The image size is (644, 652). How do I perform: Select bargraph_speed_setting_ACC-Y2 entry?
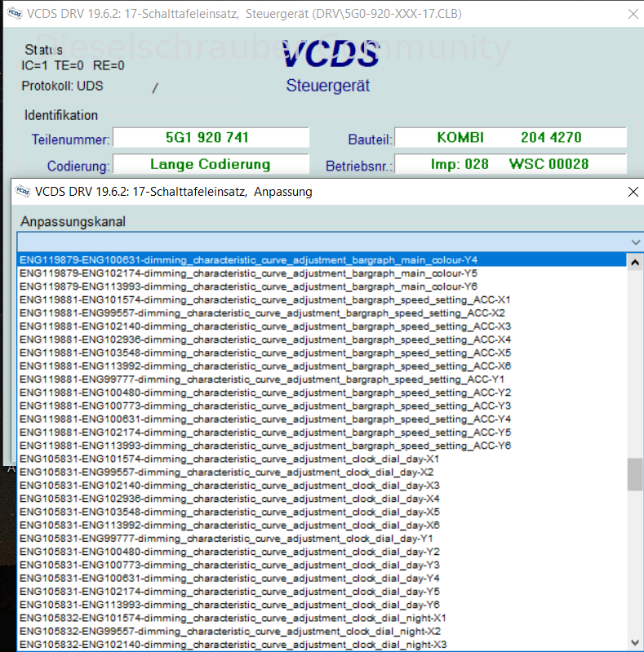(x=322, y=393)
